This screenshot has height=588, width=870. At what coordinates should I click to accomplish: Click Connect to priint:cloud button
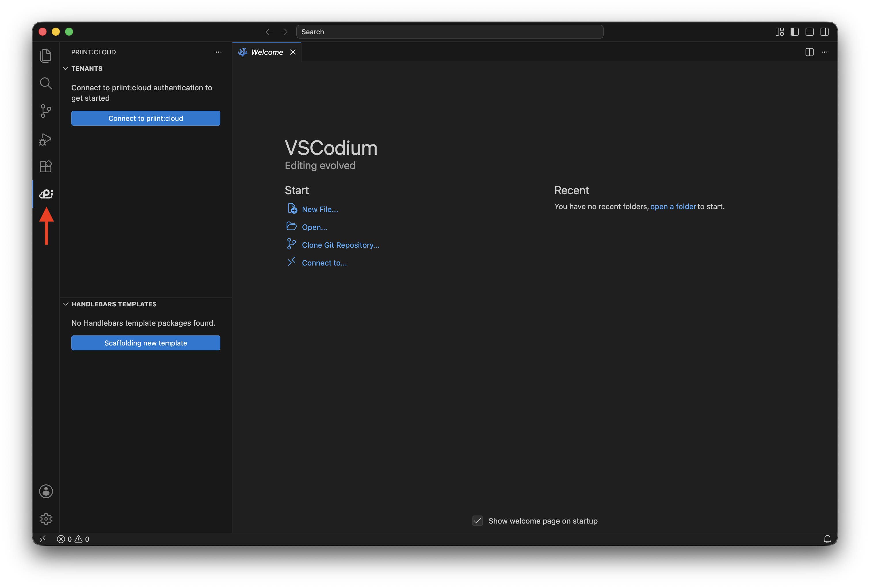tap(146, 118)
